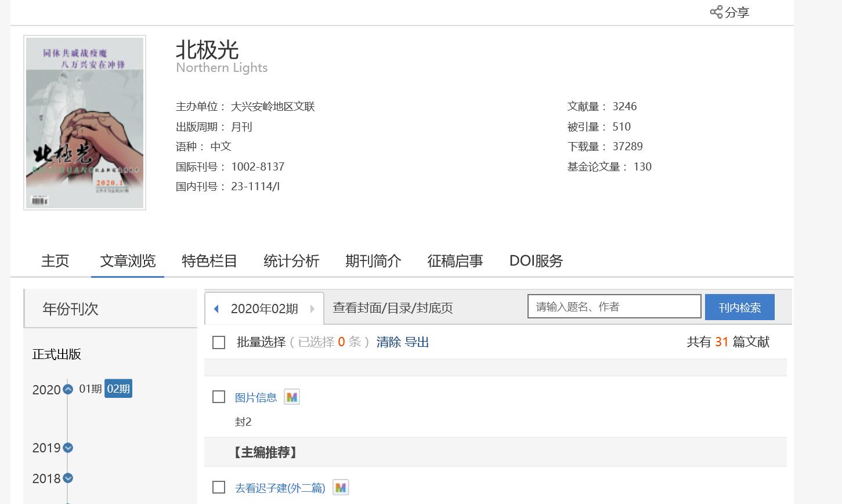The height and width of the screenshot is (504, 842).
Task: Go to previous issue with left arrow
Action: [216, 309]
